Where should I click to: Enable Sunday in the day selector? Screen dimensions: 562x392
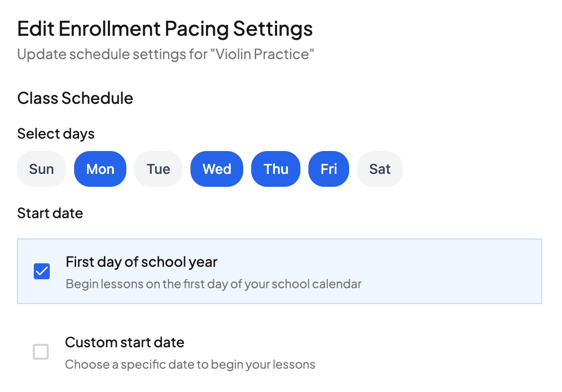41,169
